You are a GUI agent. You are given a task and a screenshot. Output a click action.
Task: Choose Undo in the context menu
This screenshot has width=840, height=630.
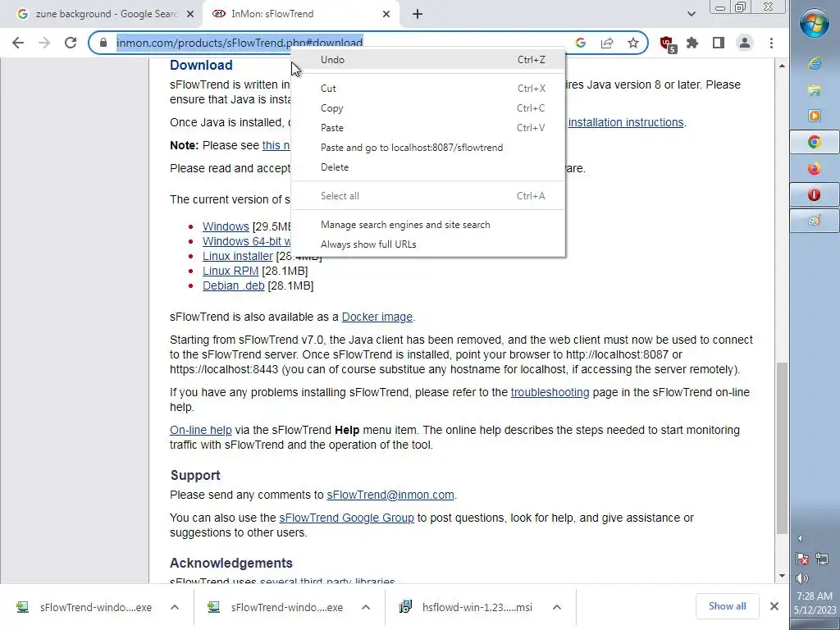[428, 59]
